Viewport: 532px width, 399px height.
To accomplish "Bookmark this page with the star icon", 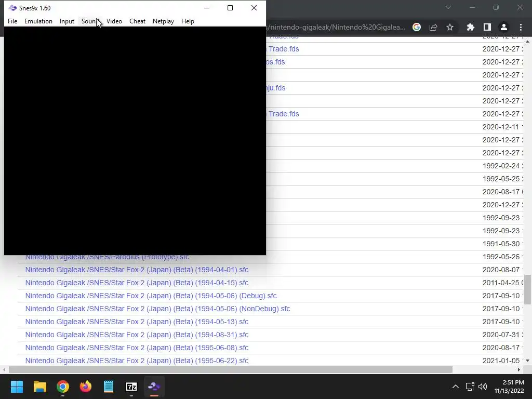I will pyautogui.click(x=450, y=27).
